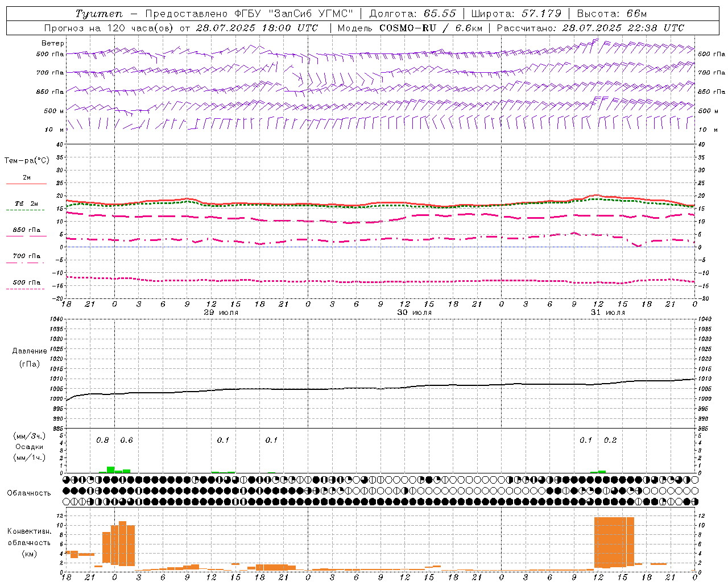Click the Конвективн. label
The image size is (728, 582).
[29, 531]
